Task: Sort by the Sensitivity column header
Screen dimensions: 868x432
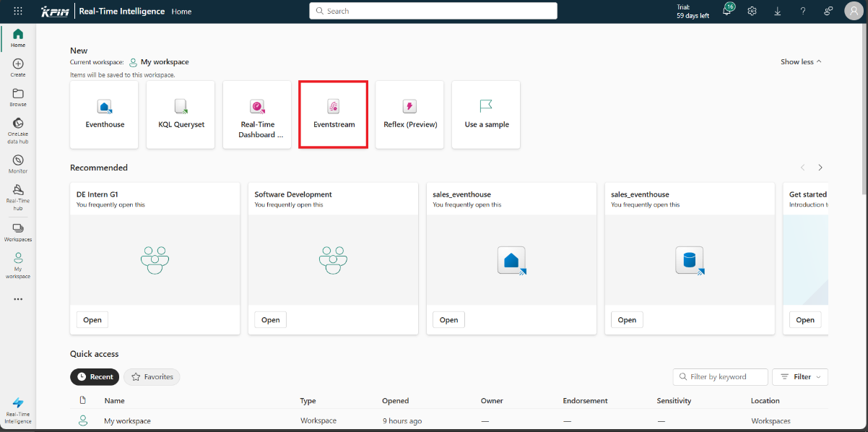Action: pyautogui.click(x=674, y=401)
